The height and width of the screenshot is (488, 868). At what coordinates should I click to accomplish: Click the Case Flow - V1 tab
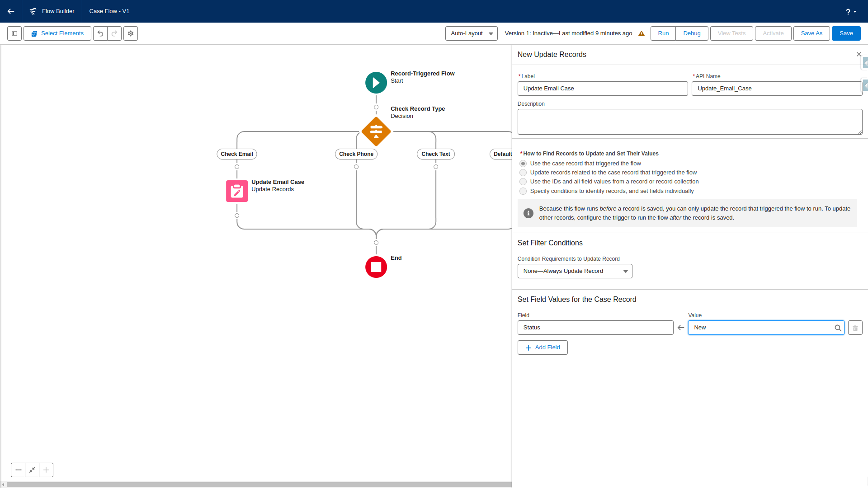(x=109, y=11)
